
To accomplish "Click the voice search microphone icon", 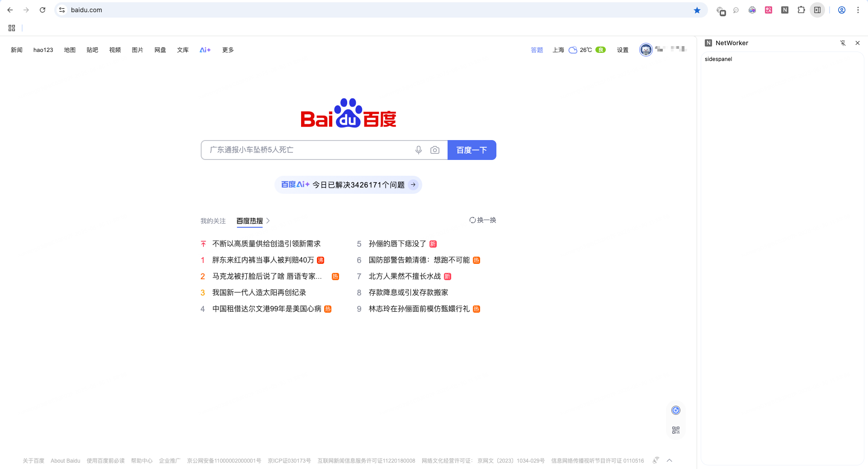I will click(x=419, y=150).
